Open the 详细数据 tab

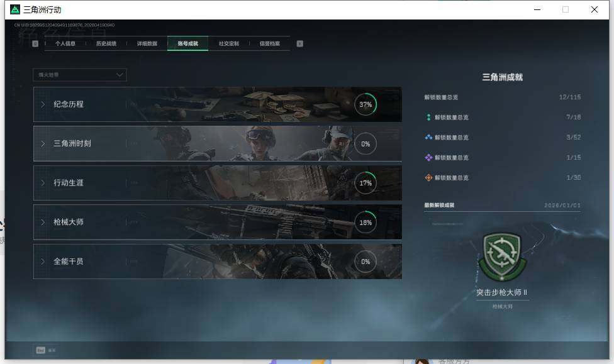point(147,43)
